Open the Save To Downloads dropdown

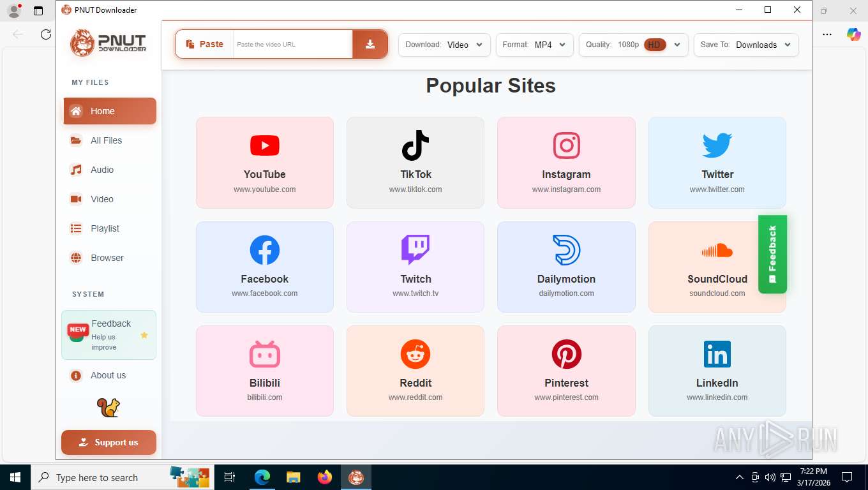(x=746, y=45)
